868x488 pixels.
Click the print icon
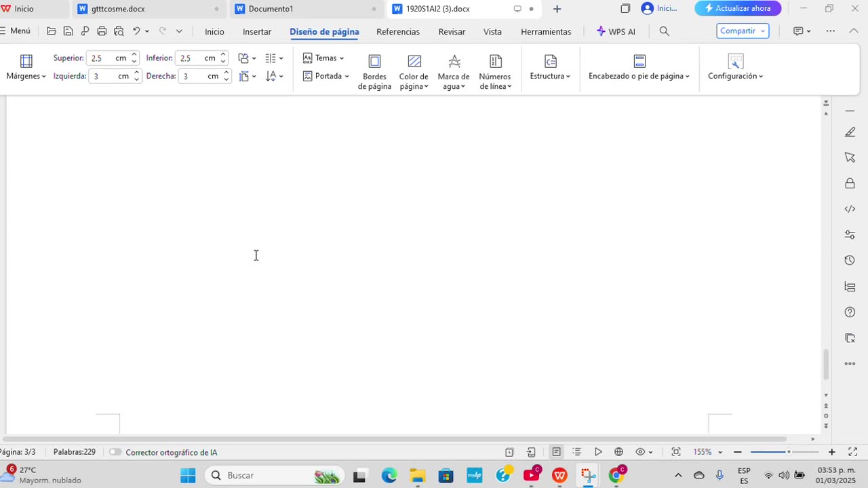[102, 31]
